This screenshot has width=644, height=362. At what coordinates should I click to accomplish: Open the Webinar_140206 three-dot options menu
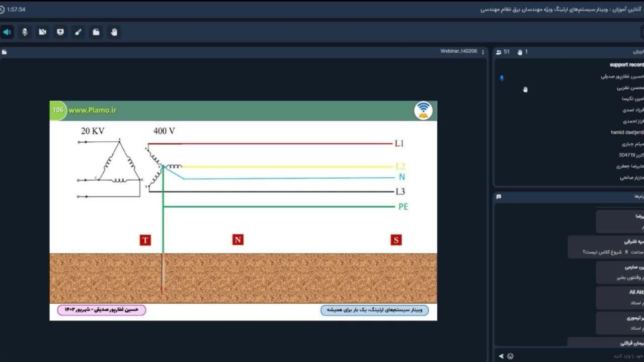tap(483, 52)
